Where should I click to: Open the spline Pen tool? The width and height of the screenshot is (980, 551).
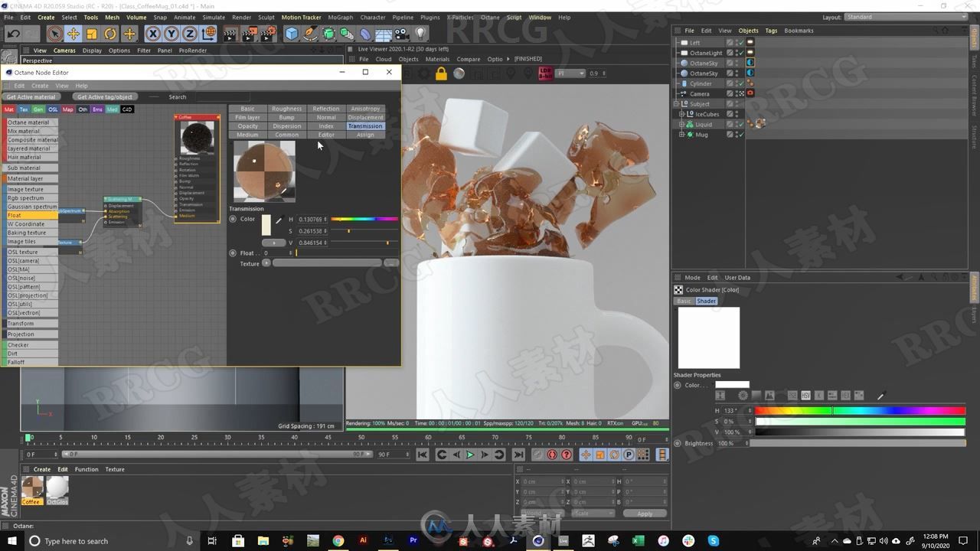tap(310, 34)
